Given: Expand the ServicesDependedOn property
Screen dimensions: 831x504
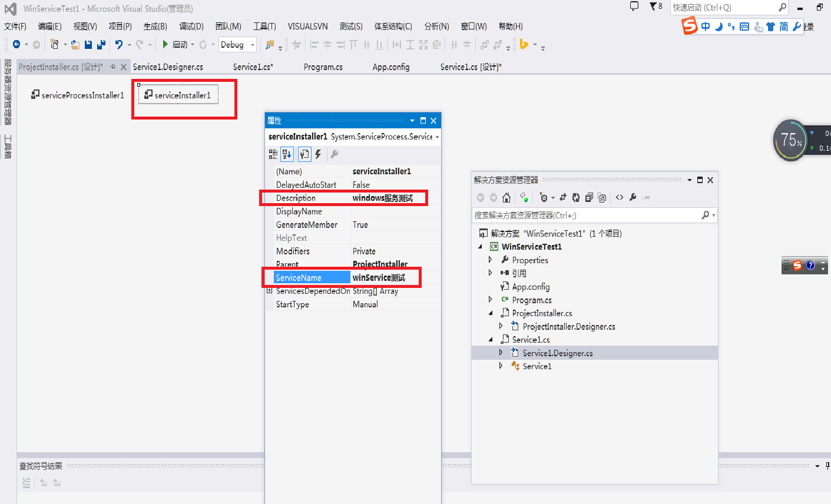Looking at the screenshot, I should tap(269, 291).
